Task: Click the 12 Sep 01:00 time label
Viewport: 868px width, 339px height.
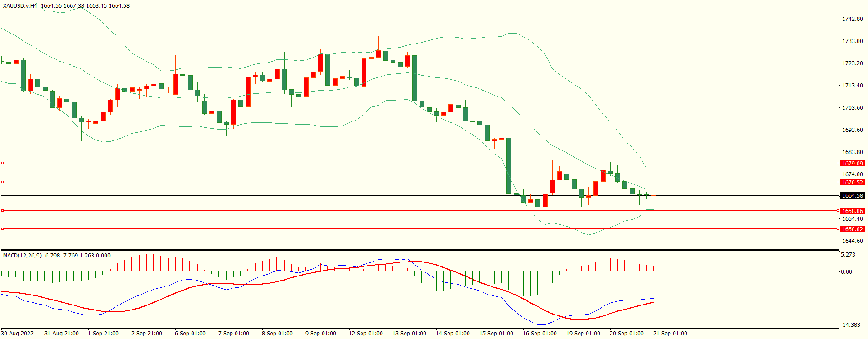Action: pyautogui.click(x=366, y=334)
